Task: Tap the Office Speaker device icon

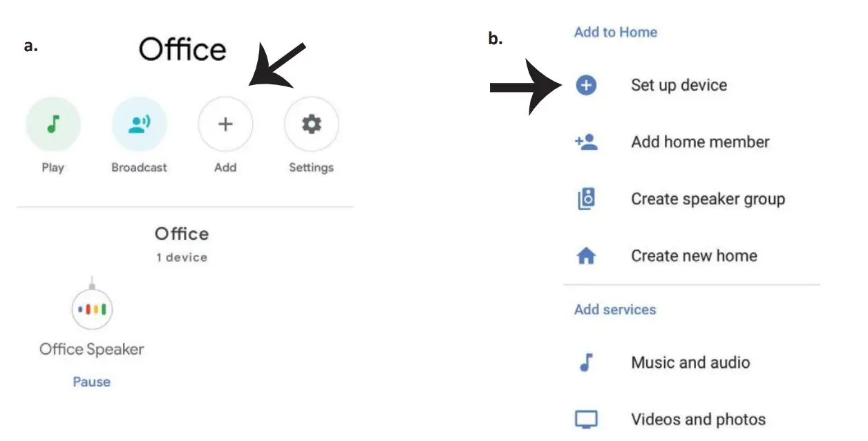Action: (x=91, y=309)
